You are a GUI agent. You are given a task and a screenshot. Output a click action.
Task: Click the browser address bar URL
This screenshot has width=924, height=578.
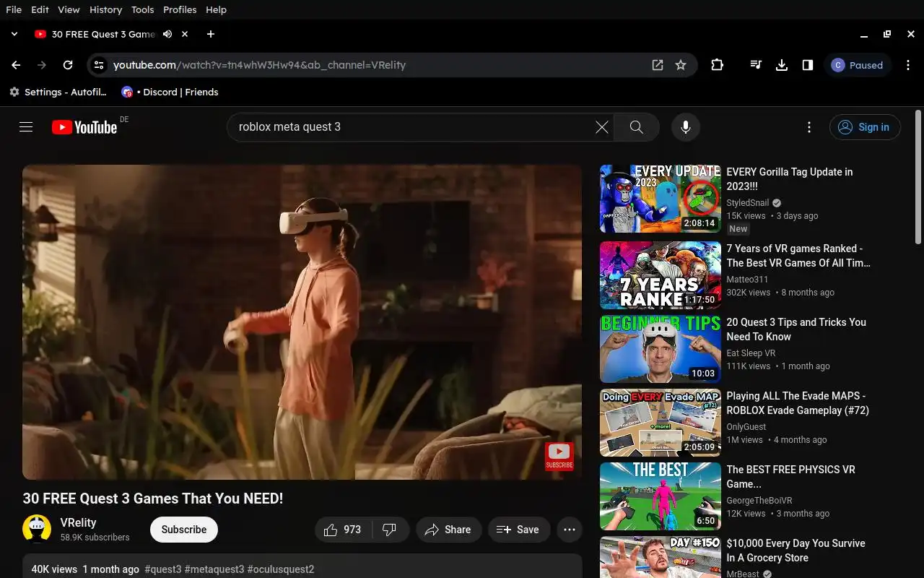(x=260, y=65)
